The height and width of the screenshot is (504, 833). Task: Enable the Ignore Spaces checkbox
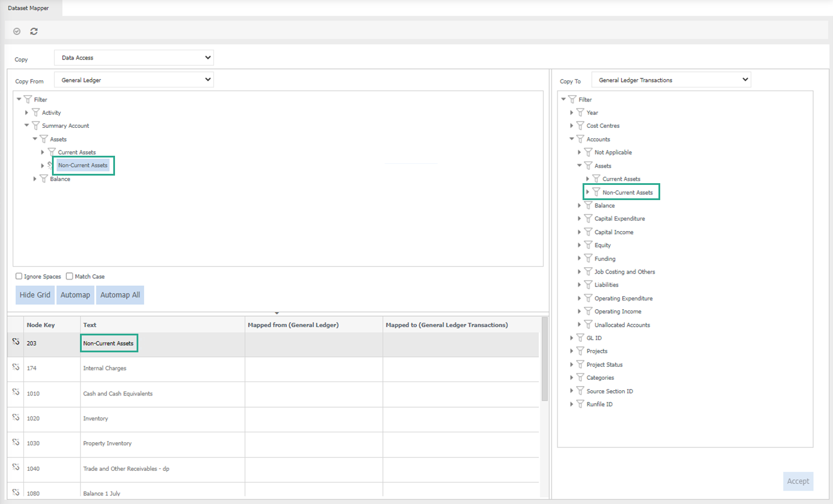[19, 276]
